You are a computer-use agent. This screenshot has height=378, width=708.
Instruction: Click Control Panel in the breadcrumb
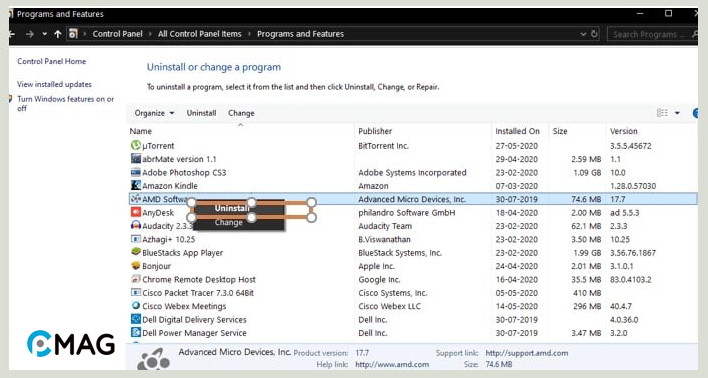[117, 34]
